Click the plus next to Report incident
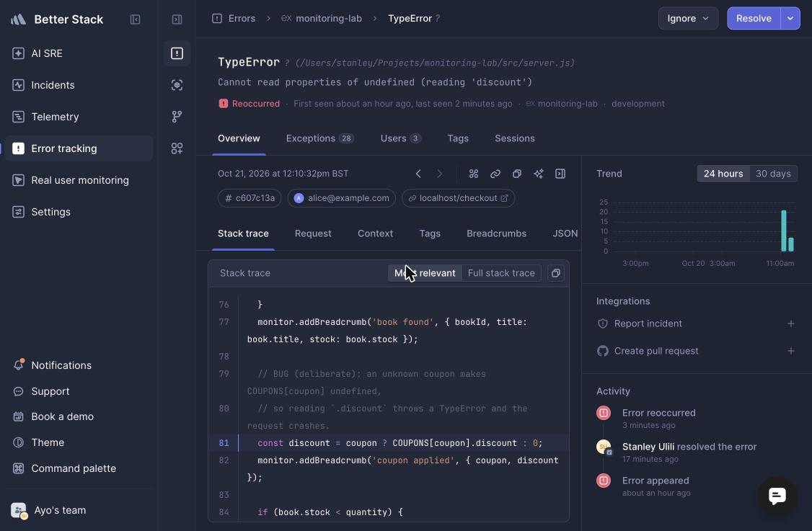 click(x=791, y=324)
